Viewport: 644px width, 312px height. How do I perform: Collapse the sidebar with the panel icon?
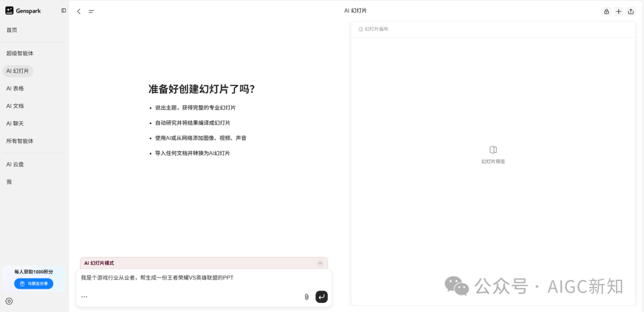click(x=64, y=11)
